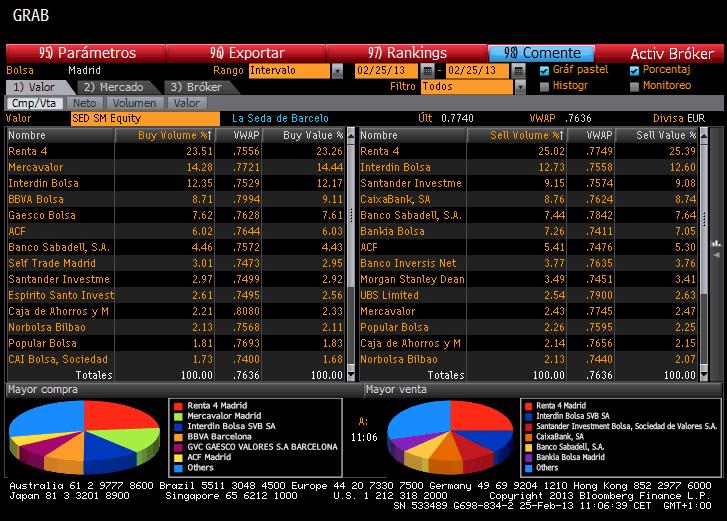Click the Buy Value % column header
The width and height of the screenshot is (727, 521).
coord(304,135)
